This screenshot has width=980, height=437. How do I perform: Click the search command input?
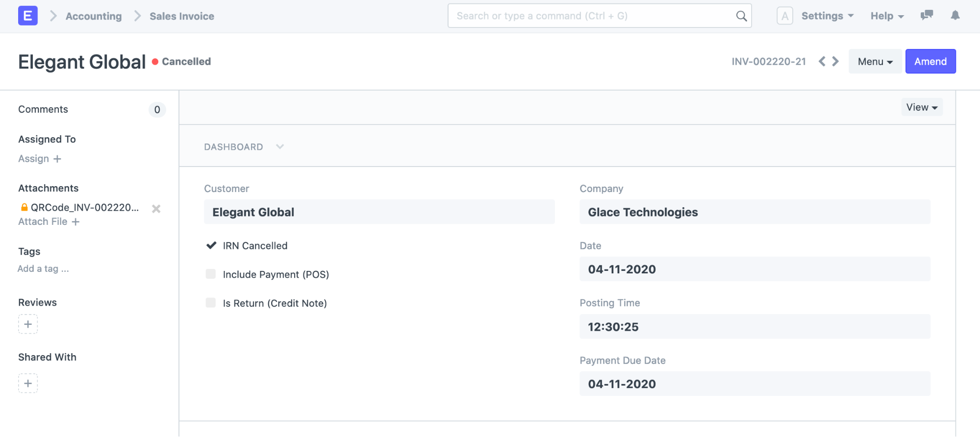599,16
